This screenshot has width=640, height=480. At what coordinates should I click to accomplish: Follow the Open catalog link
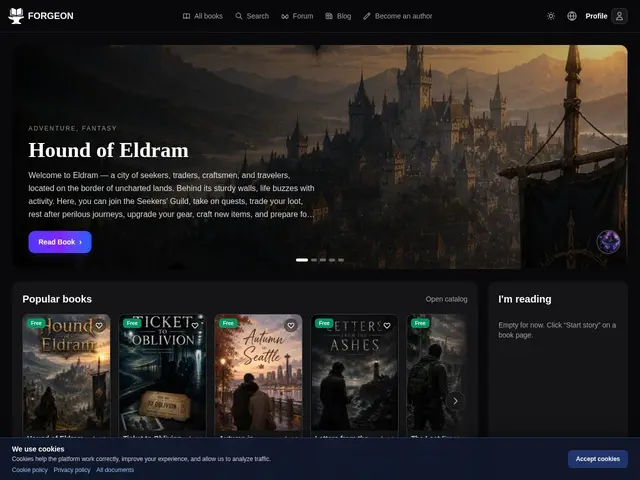447,299
